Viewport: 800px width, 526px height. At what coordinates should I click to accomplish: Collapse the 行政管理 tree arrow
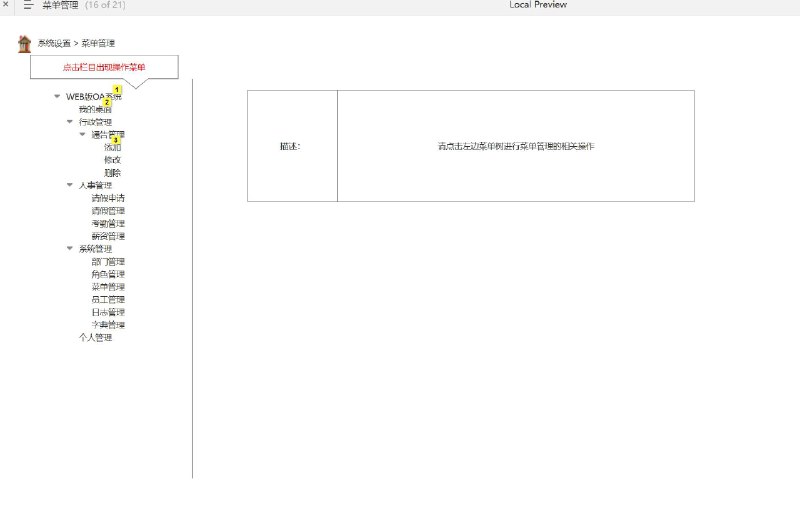tap(70, 121)
